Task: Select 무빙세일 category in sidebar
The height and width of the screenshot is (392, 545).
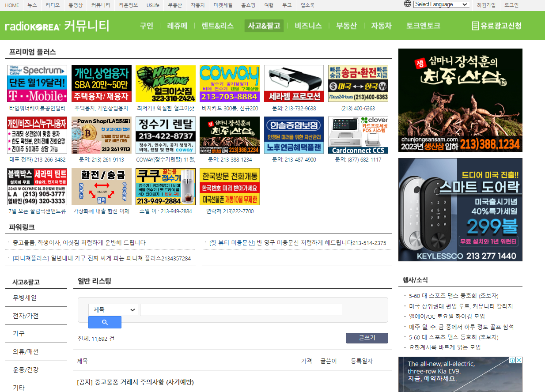Action: [25, 298]
